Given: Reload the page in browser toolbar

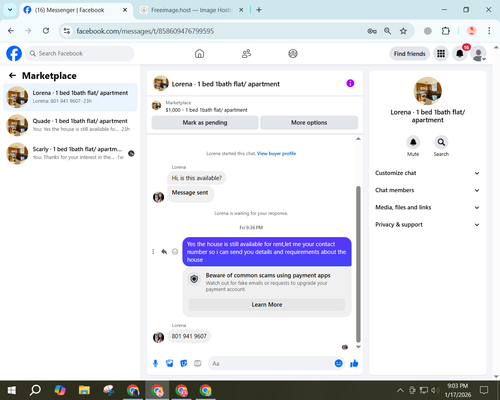Looking at the screenshot, I should [46, 31].
